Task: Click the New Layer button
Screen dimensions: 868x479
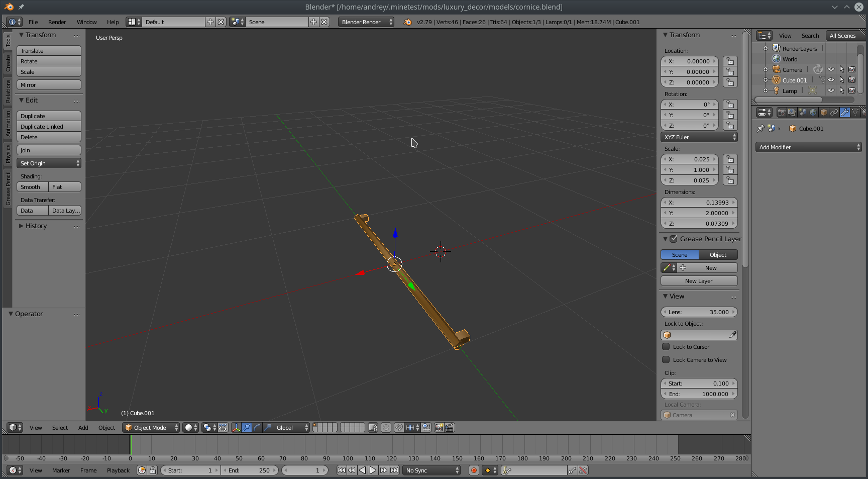Action: (x=699, y=281)
